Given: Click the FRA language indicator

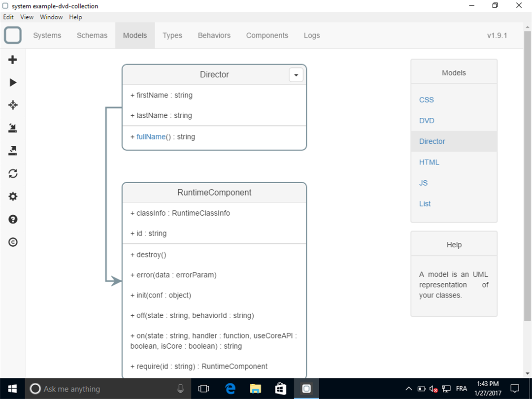Looking at the screenshot, I should point(462,389).
